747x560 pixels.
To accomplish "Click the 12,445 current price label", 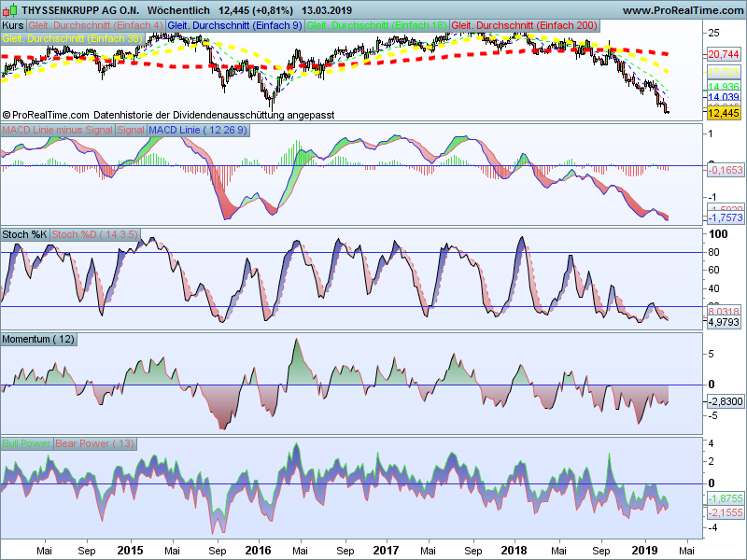I will pos(723,113).
